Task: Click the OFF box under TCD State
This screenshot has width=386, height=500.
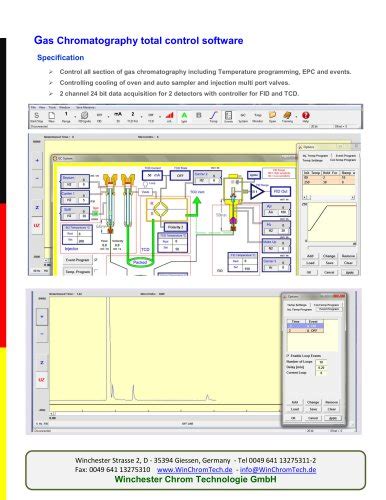Action: point(180,175)
